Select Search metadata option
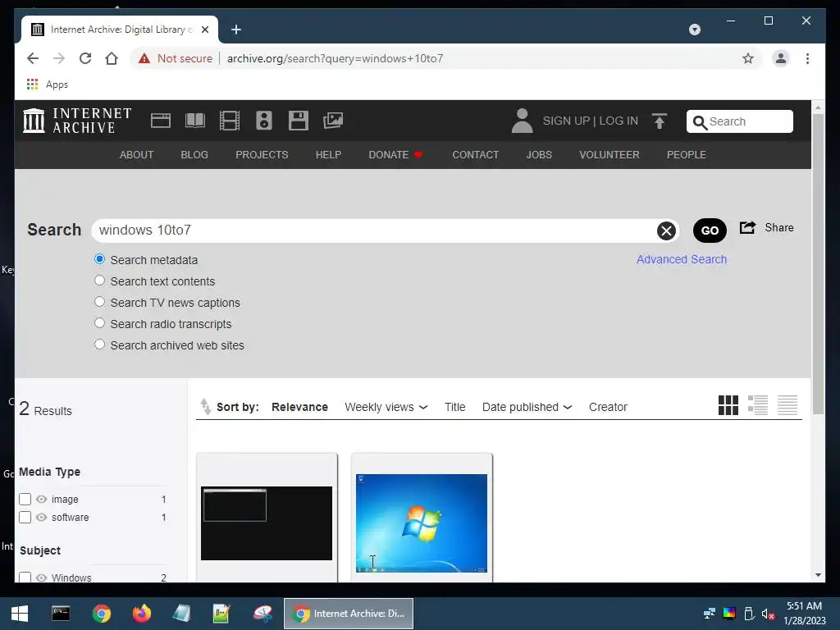 (x=99, y=259)
